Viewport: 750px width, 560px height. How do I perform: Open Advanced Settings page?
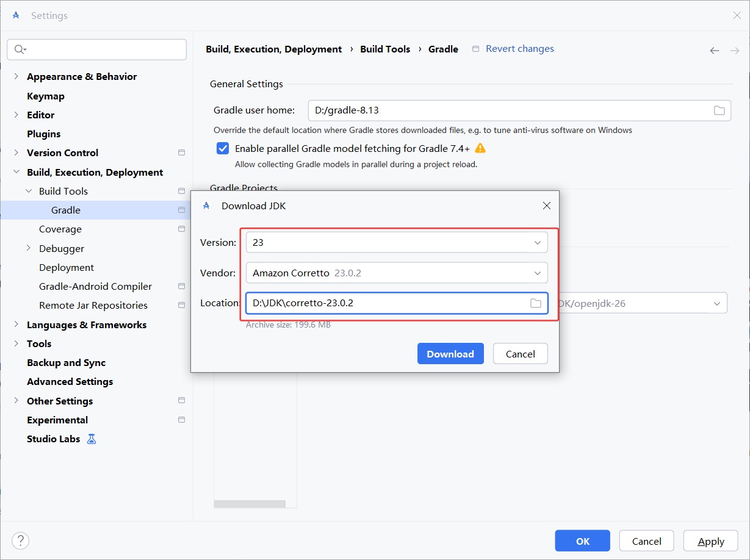tap(70, 381)
